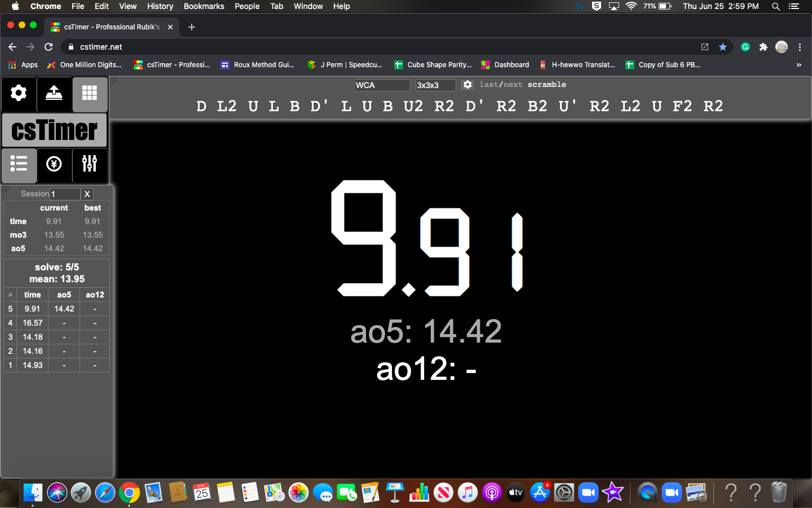Click the time column header
Screen dimensions: 812x508
(32, 295)
